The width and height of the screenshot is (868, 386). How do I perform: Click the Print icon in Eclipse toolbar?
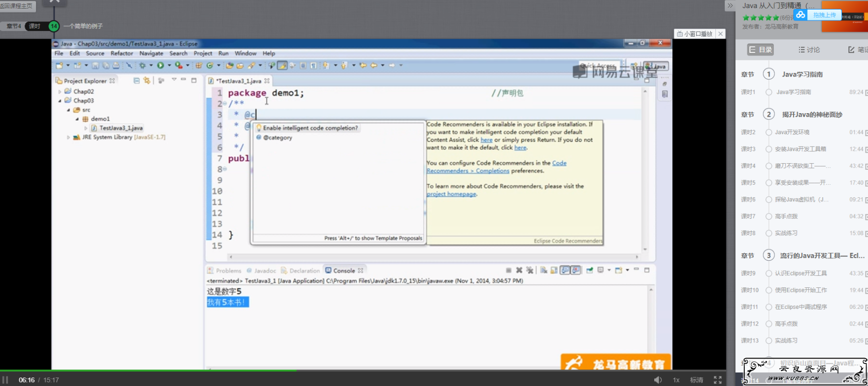coord(116,66)
